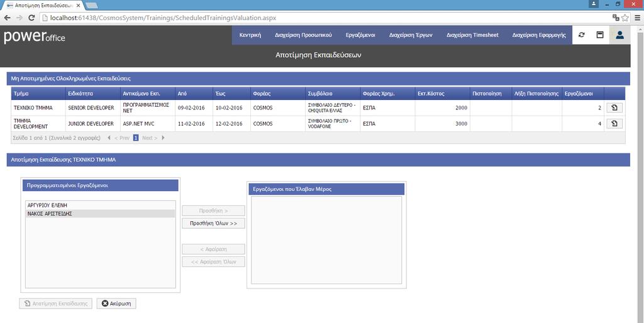
Task: Sort by Εκτ.Κόστος column header
Action: pyautogui.click(x=442, y=94)
